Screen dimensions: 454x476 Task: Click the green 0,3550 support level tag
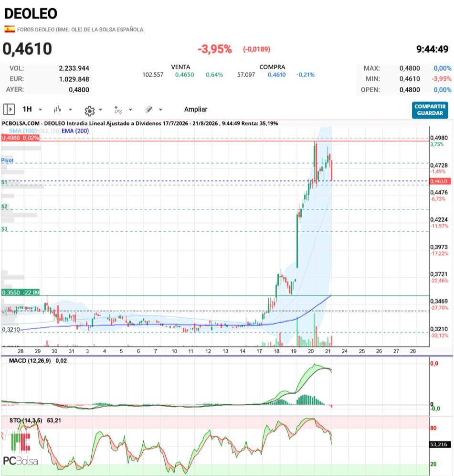[21, 292]
